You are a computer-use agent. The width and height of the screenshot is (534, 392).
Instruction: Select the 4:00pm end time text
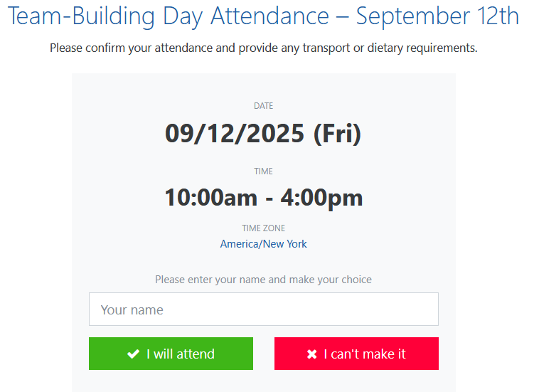pos(322,198)
